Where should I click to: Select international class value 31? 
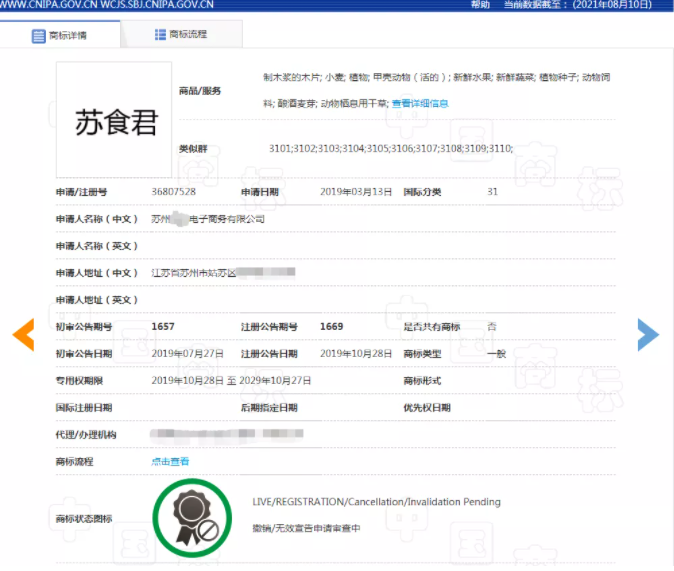[493, 192]
